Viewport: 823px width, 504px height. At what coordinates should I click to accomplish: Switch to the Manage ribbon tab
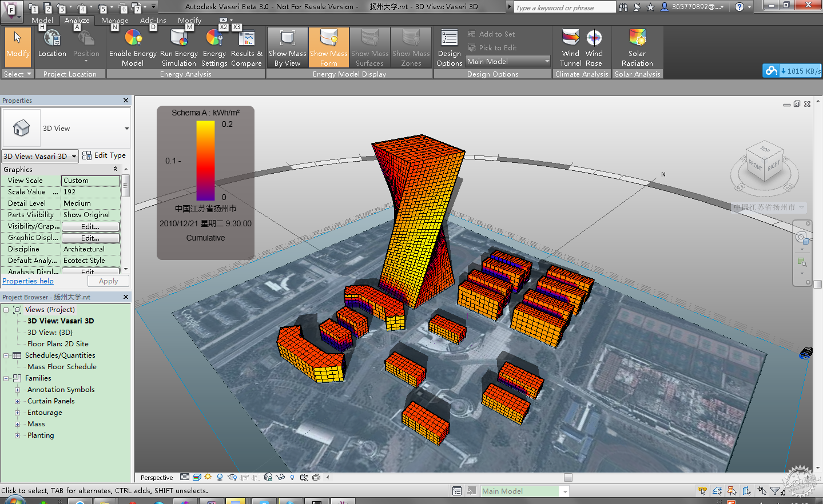point(114,20)
